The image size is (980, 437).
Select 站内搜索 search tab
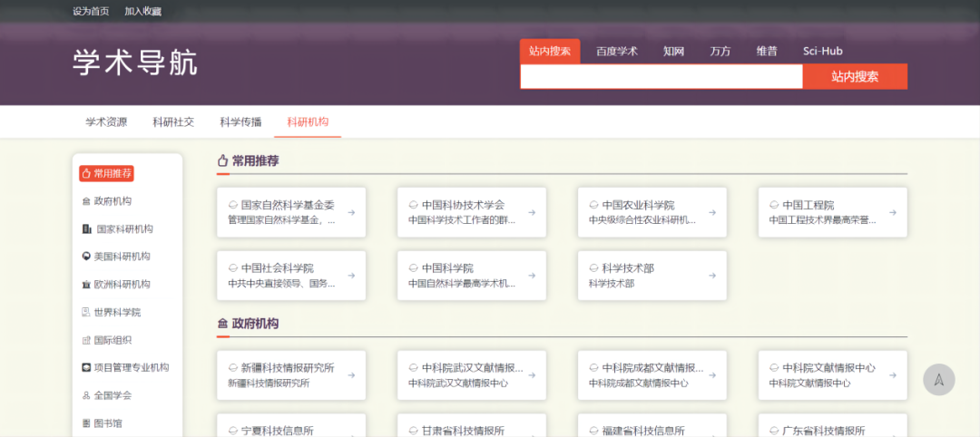point(550,51)
